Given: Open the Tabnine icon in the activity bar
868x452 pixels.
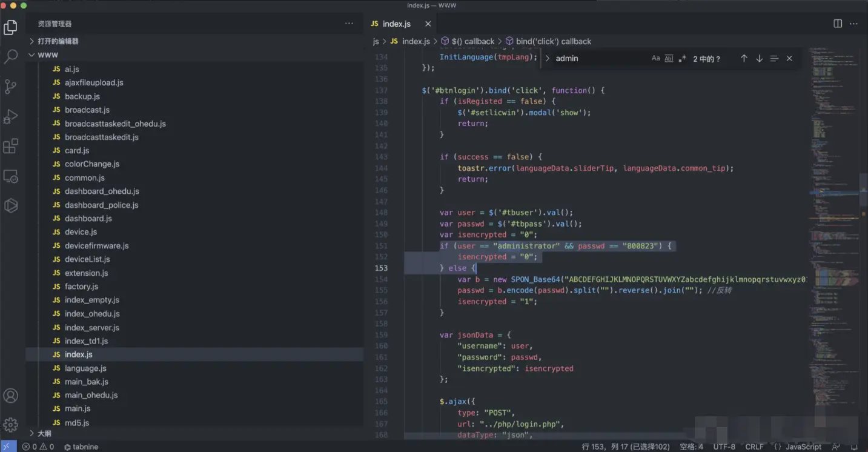Looking at the screenshot, I should point(10,206).
